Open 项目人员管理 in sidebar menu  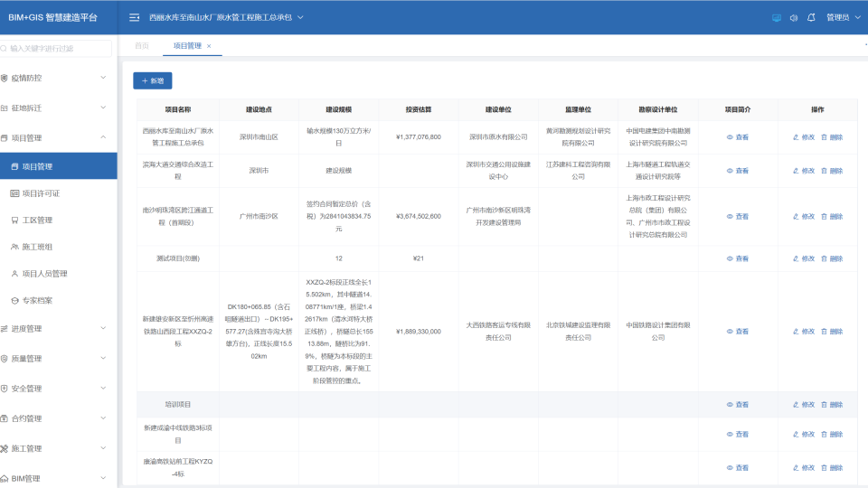click(45, 274)
